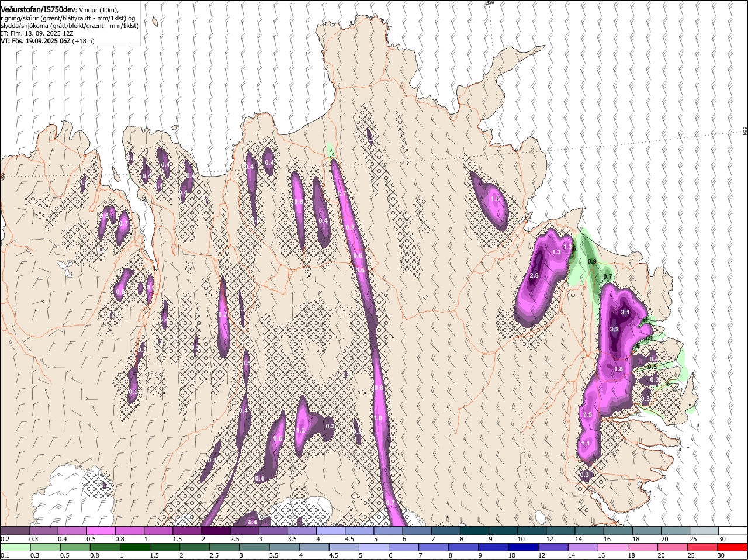Click the IT: Fim. 18. 09. 2025 12Z line
748x560 pixels.
[37, 33]
